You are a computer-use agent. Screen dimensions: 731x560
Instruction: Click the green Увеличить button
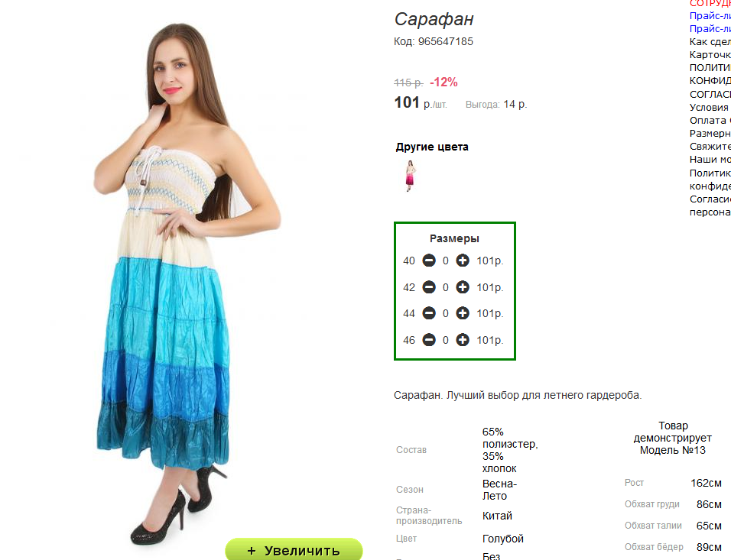(294, 550)
